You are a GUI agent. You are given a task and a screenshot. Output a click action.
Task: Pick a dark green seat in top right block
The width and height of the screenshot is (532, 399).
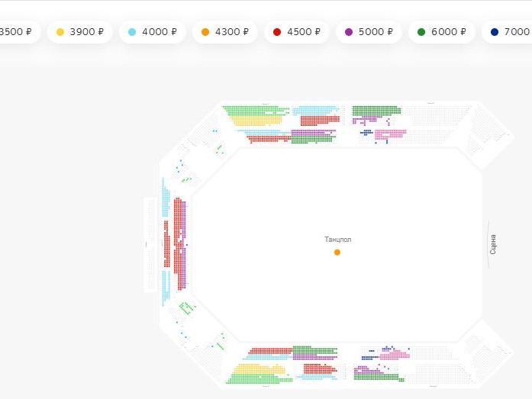click(376, 110)
